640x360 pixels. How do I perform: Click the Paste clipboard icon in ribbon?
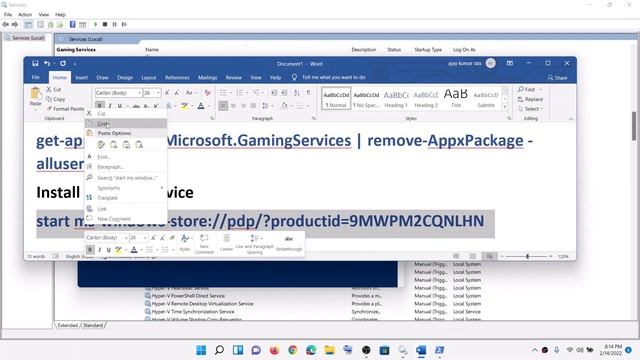(36, 94)
